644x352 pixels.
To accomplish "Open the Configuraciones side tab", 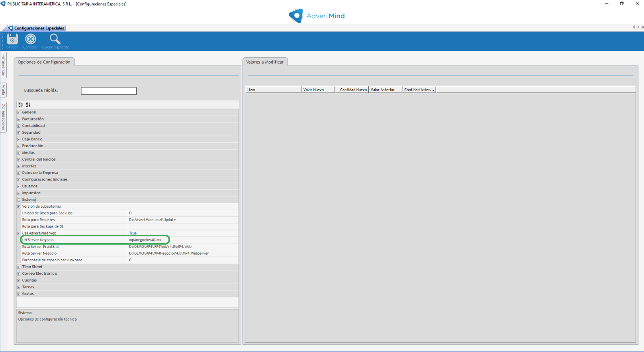I will pyautogui.click(x=4, y=117).
